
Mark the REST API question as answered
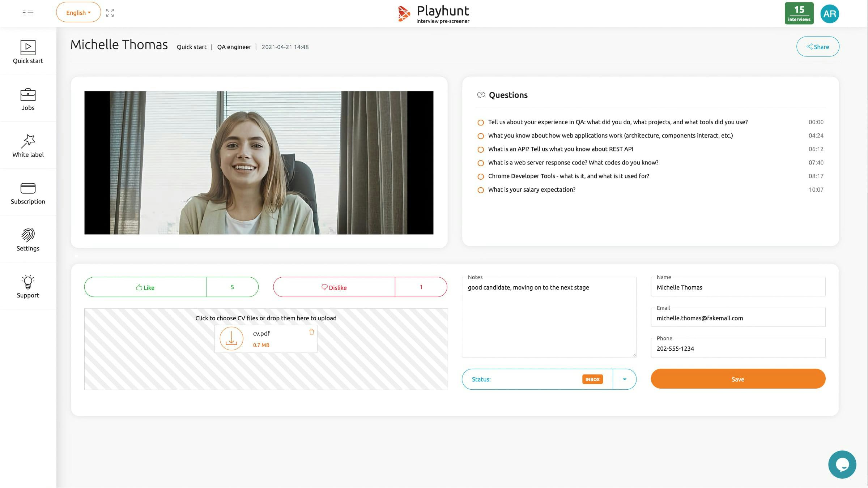click(x=481, y=149)
